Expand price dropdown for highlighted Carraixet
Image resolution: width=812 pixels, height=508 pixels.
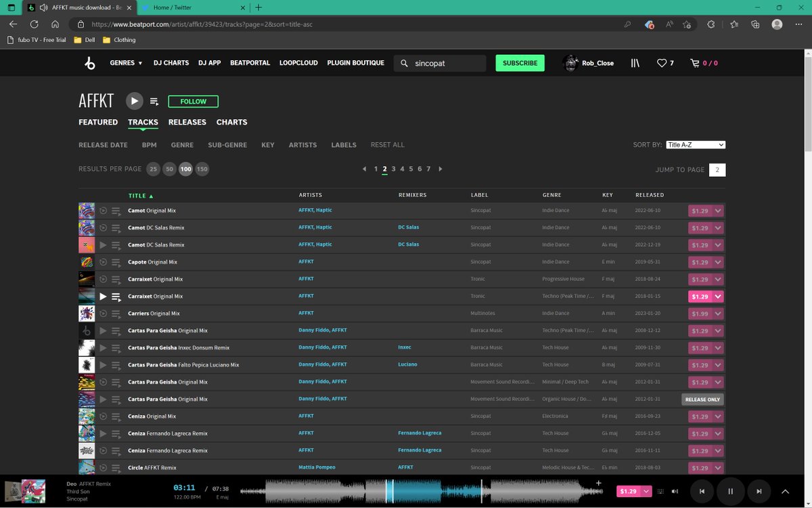click(717, 297)
